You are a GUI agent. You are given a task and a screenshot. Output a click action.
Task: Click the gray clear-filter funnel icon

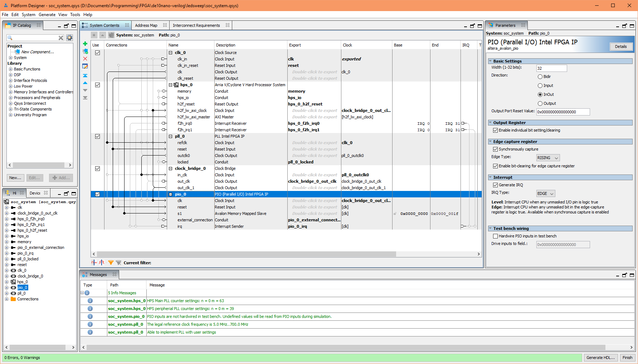point(118,263)
